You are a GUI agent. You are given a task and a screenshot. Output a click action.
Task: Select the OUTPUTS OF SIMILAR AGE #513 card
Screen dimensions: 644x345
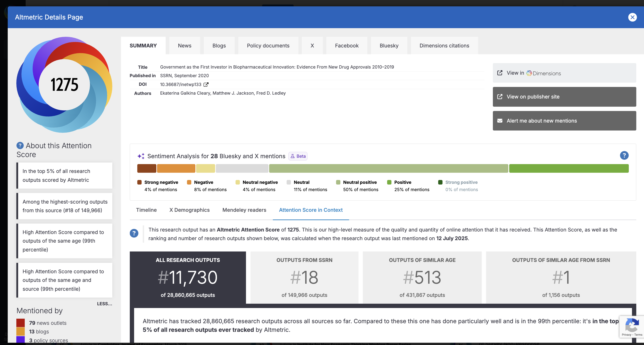[x=422, y=278]
